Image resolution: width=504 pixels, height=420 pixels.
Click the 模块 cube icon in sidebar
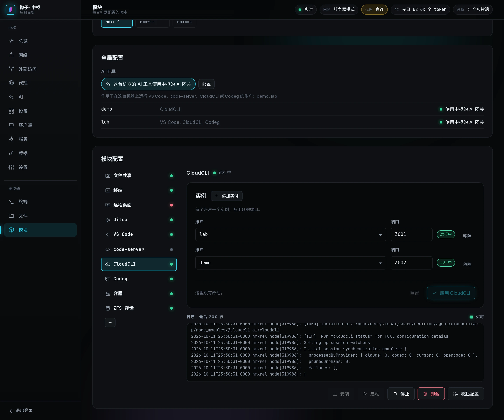pos(11,230)
